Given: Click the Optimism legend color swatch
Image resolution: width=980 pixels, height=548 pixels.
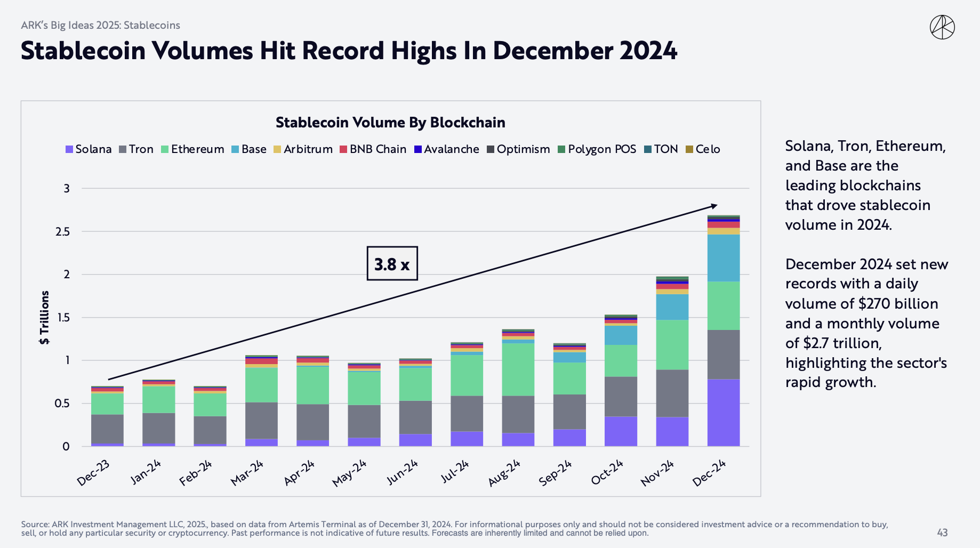Looking at the screenshot, I should [491, 149].
